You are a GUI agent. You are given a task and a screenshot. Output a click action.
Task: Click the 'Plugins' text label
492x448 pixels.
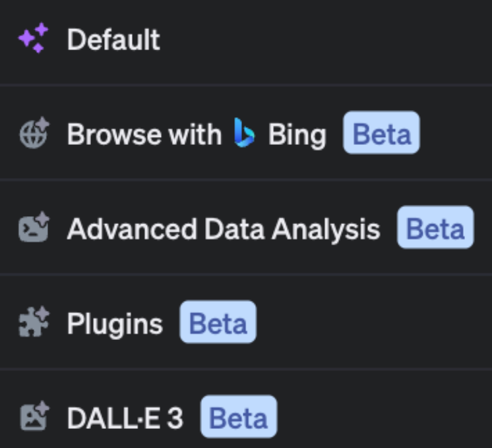(x=115, y=323)
